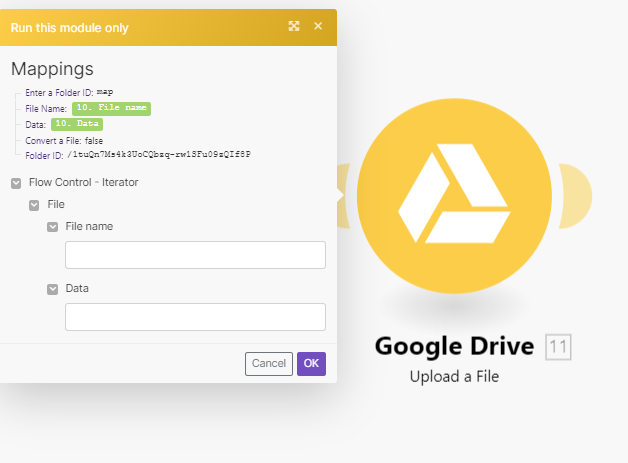Click the 'Mappings' heading
Image resolution: width=628 pixels, height=463 pixels.
coord(52,69)
